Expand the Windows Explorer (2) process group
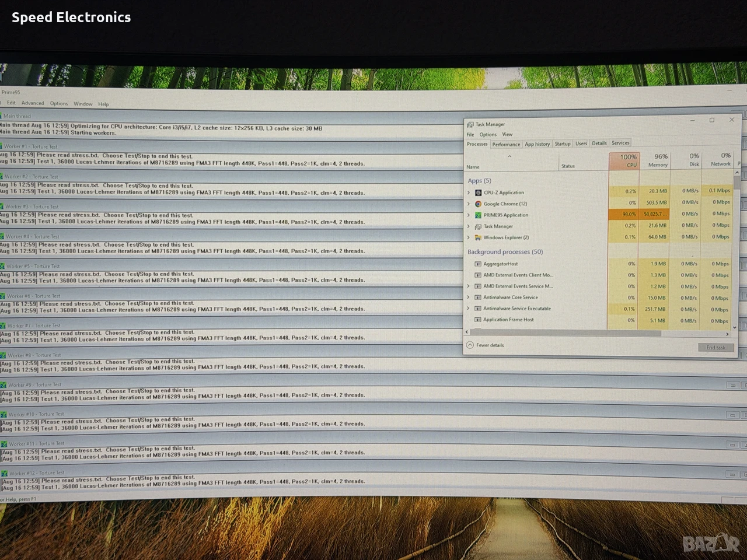Image resolution: width=747 pixels, height=560 pixels. coord(469,237)
